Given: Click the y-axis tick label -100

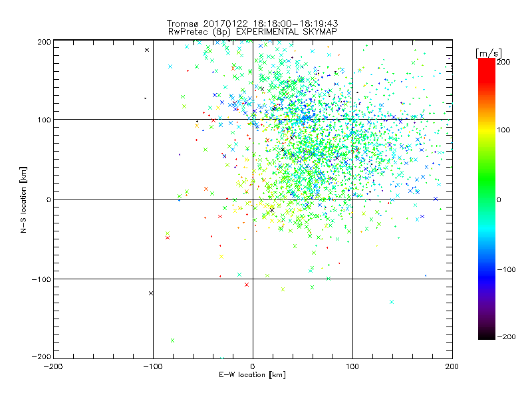Looking at the screenshot, I should [41, 279].
